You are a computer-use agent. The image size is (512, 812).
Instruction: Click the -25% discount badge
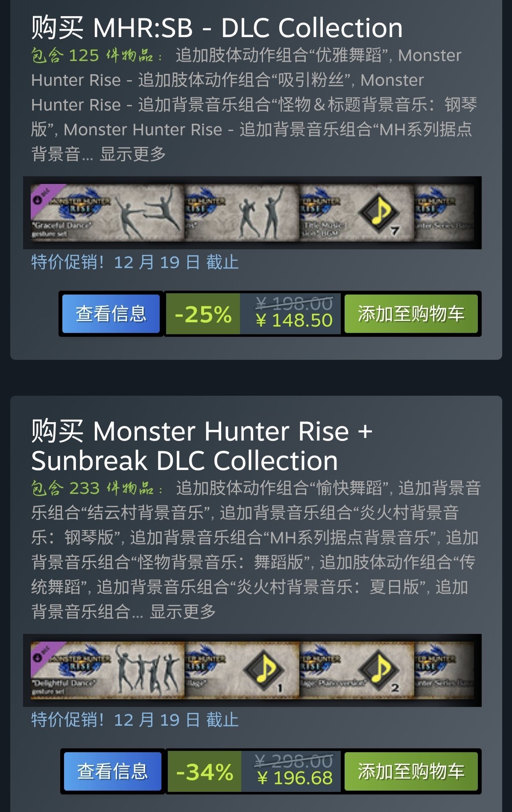pos(203,314)
